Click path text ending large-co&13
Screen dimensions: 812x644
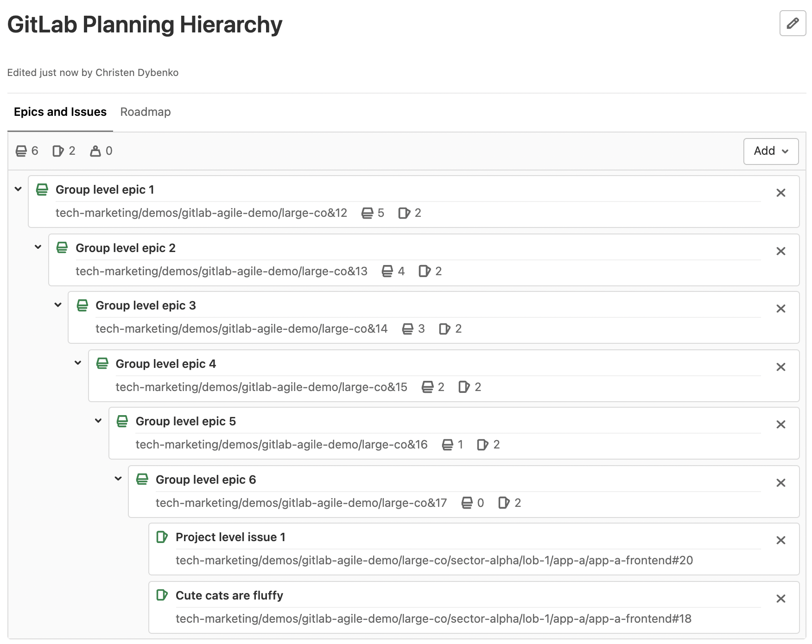[x=222, y=271]
